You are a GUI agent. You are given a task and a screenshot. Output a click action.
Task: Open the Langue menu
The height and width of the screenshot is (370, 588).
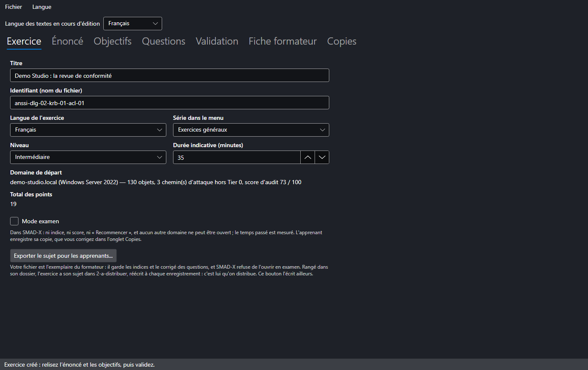pyautogui.click(x=42, y=7)
